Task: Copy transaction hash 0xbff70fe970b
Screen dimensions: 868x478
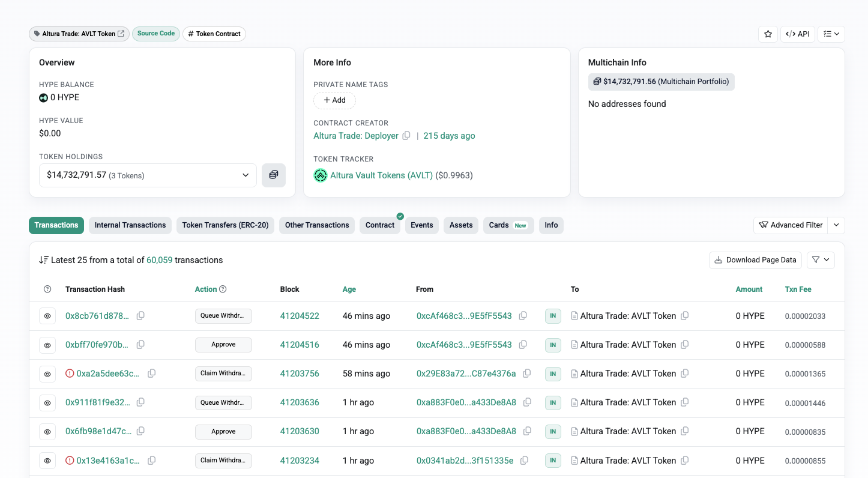Action: pyautogui.click(x=140, y=345)
